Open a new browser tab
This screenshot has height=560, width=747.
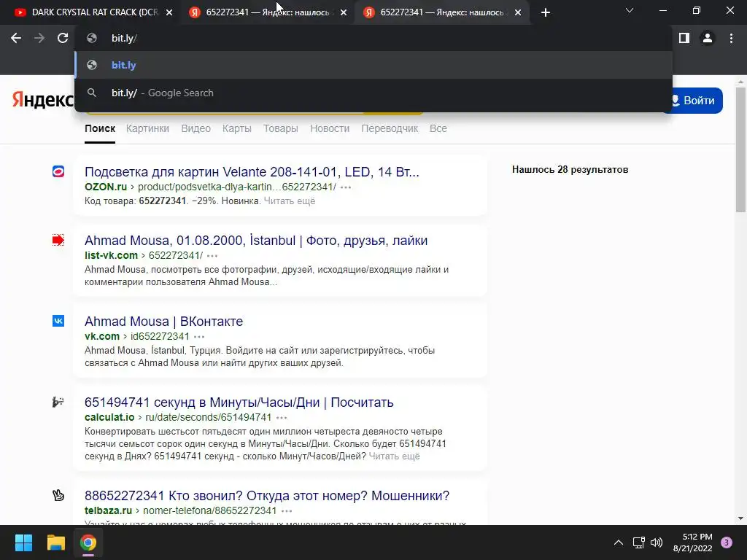(x=546, y=12)
